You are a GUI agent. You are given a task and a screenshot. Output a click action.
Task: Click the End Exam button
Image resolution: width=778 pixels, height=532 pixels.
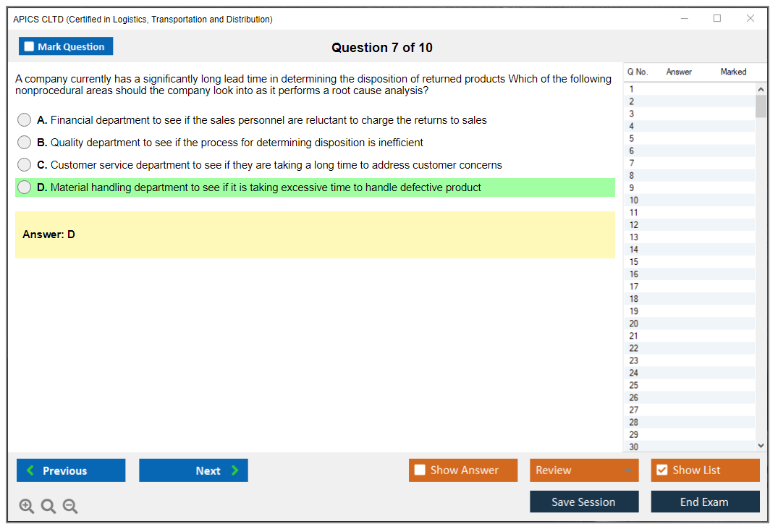pyautogui.click(x=705, y=502)
